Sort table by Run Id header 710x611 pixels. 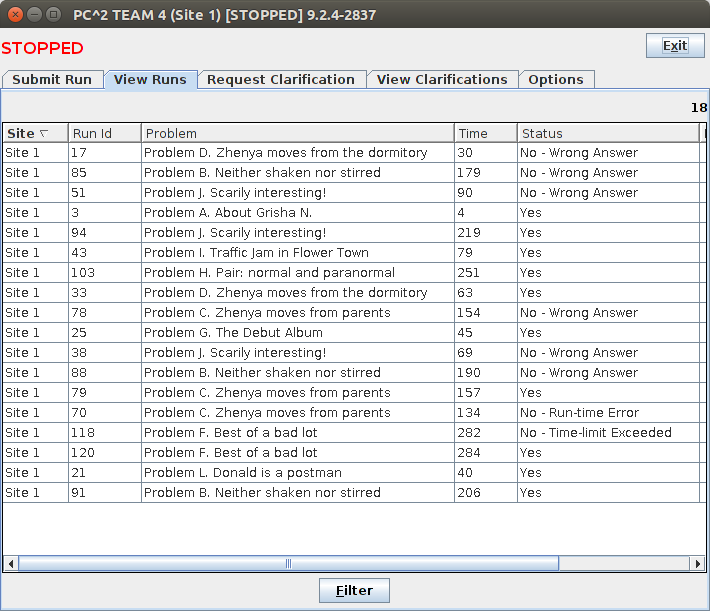pyautogui.click(x=104, y=133)
